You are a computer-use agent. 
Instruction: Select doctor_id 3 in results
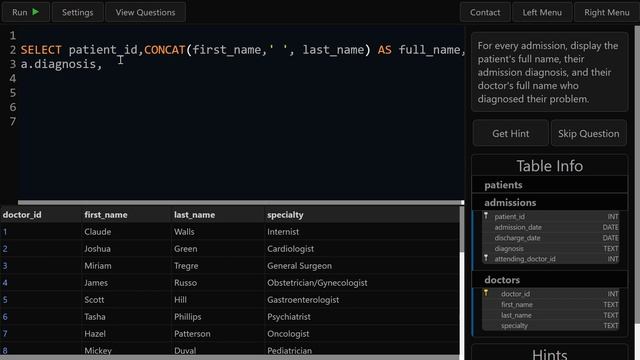(x=5, y=266)
